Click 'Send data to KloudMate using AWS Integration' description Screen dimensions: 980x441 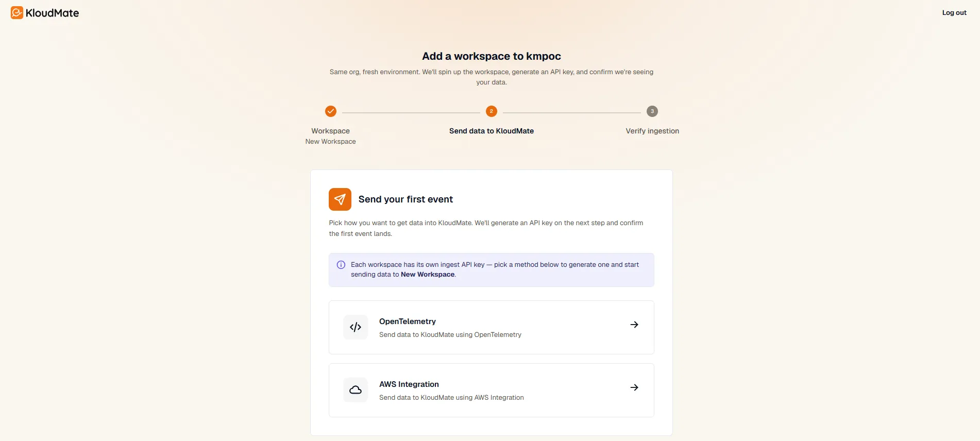pos(451,398)
